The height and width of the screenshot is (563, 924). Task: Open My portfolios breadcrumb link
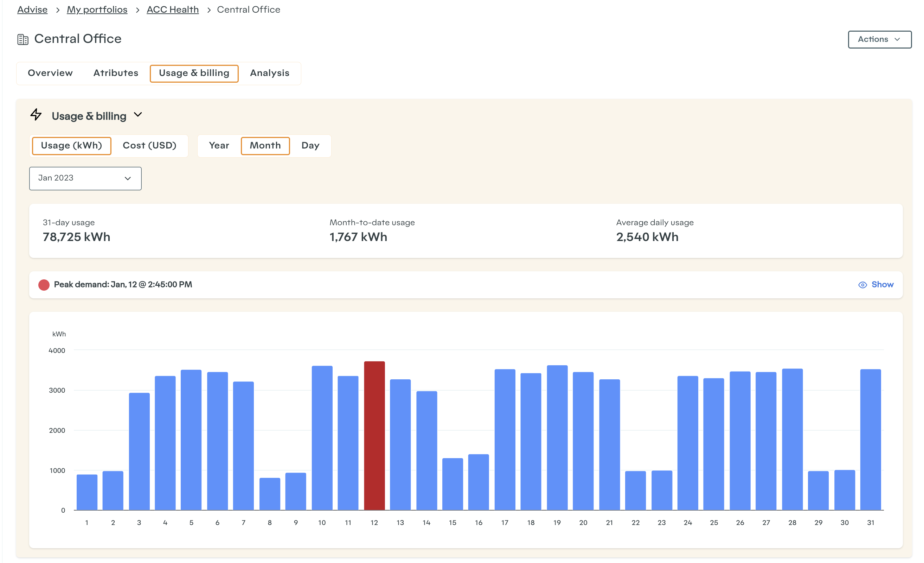(x=97, y=10)
